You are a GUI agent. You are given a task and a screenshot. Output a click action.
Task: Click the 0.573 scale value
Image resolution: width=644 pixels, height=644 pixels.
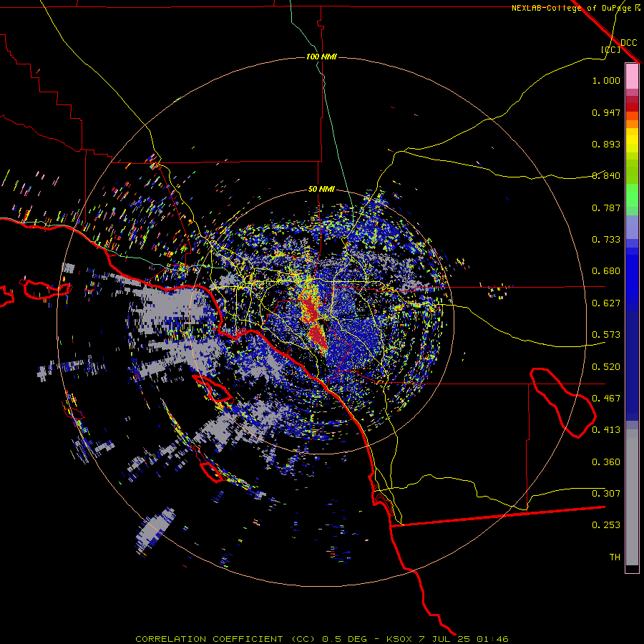(606, 335)
